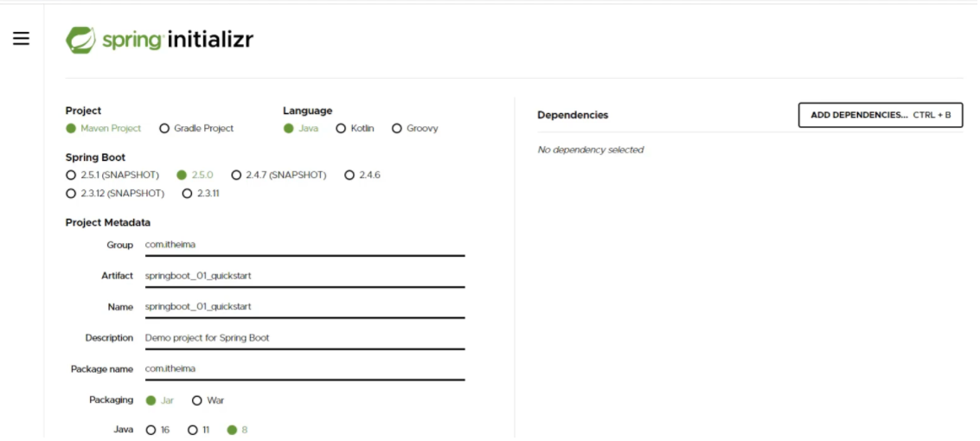
Task: Click the Artifact text field
Action: tap(303, 276)
